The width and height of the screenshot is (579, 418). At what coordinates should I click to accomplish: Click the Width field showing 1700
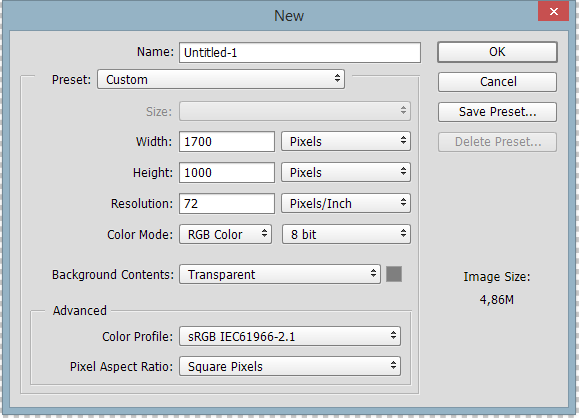click(x=227, y=141)
